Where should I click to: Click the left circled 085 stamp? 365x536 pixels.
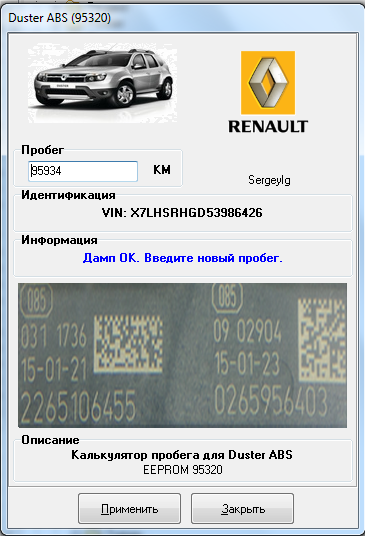(36, 300)
